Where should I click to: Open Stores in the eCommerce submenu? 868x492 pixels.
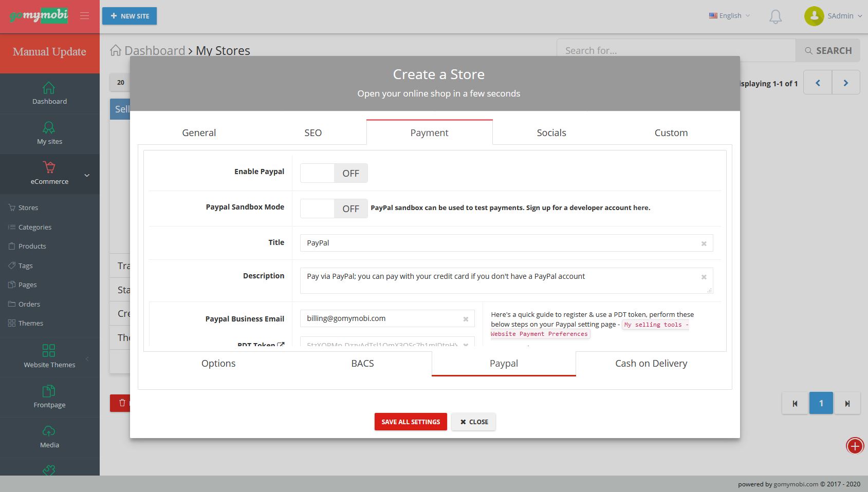28,207
